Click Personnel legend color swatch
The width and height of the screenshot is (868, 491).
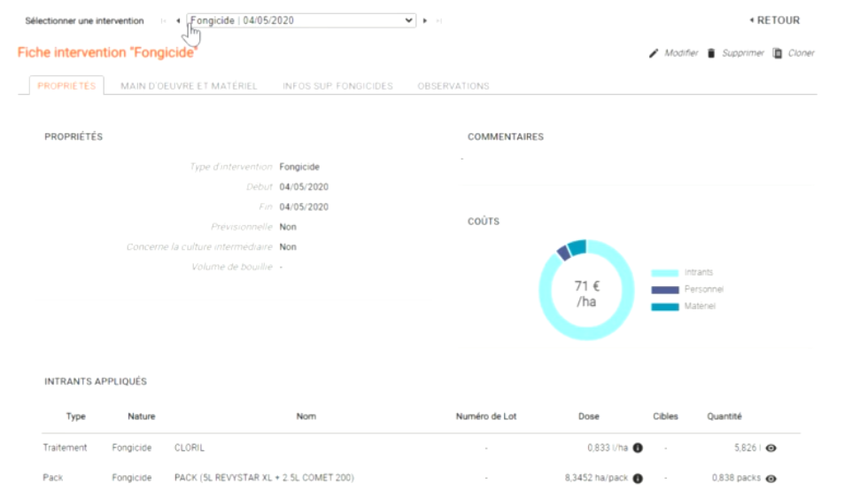(665, 290)
